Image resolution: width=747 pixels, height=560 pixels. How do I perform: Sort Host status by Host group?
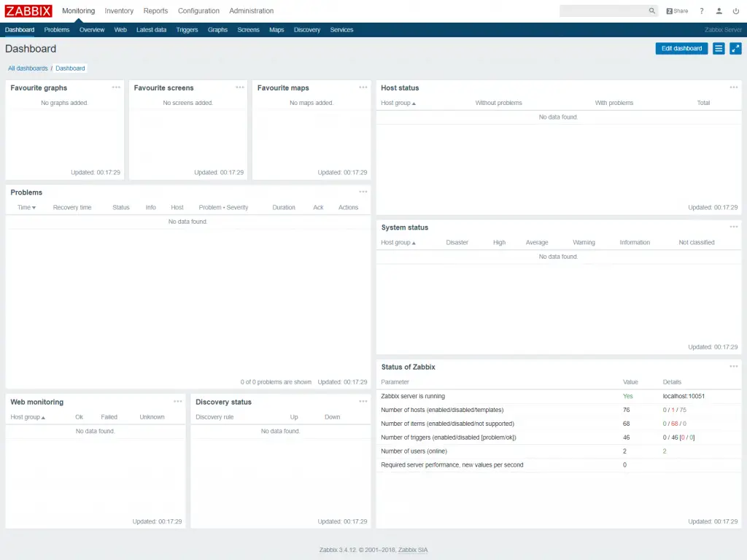point(398,103)
